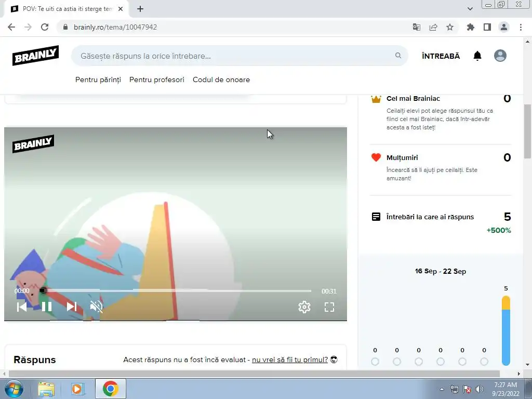Focus the Brainly search field
This screenshot has width=532, height=399.
pos(239,56)
